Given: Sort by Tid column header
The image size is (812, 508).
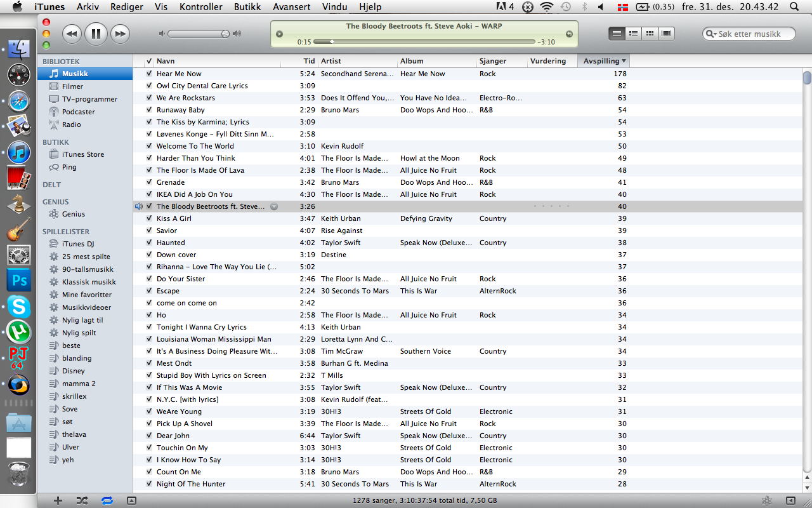Looking at the screenshot, I should 299,61.
